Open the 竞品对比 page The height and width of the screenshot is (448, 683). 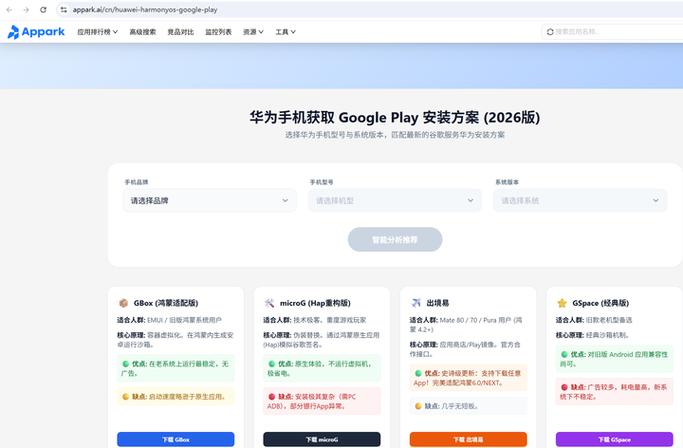click(x=180, y=32)
